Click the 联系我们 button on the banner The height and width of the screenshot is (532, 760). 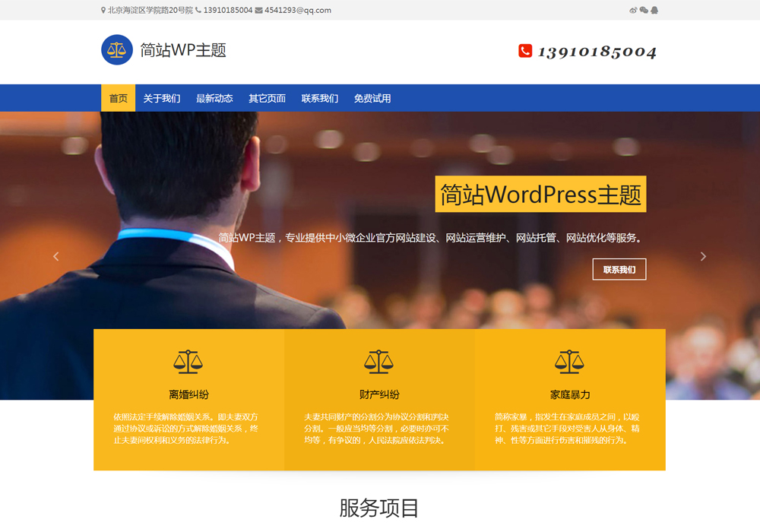coord(619,269)
